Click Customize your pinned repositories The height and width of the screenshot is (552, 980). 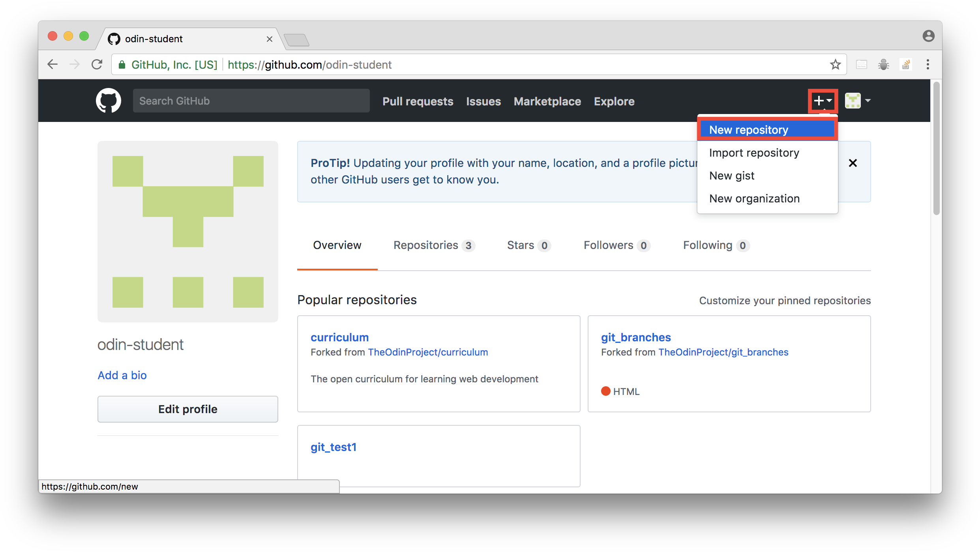point(785,301)
